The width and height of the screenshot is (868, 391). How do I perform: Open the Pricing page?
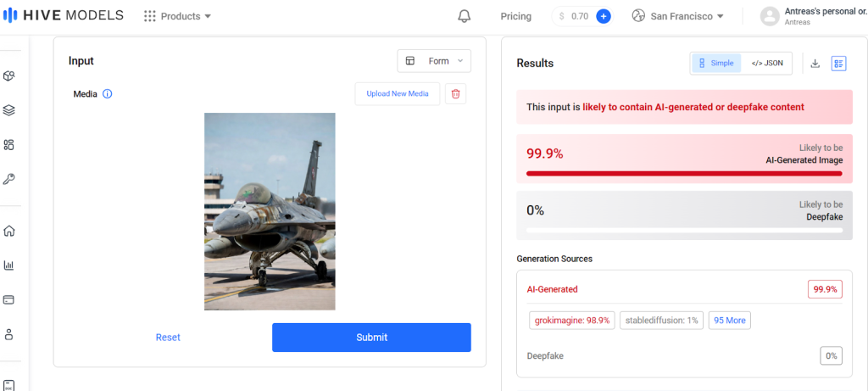pyautogui.click(x=515, y=16)
